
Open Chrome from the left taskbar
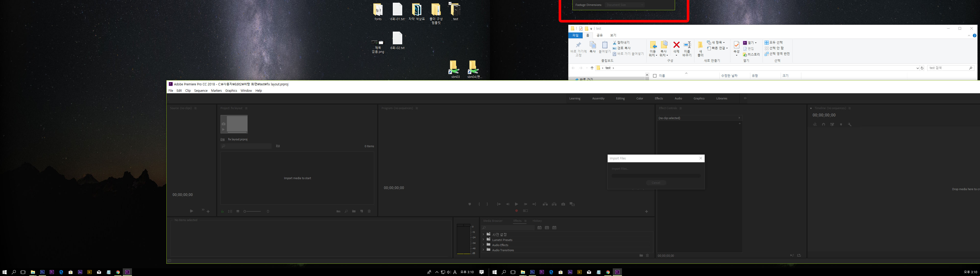(x=118, y=272)
